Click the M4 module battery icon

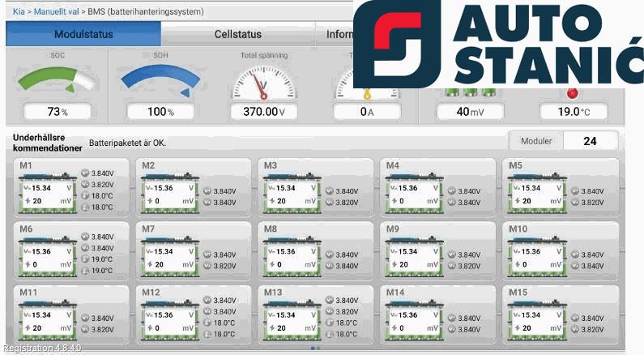pos(414,193)
